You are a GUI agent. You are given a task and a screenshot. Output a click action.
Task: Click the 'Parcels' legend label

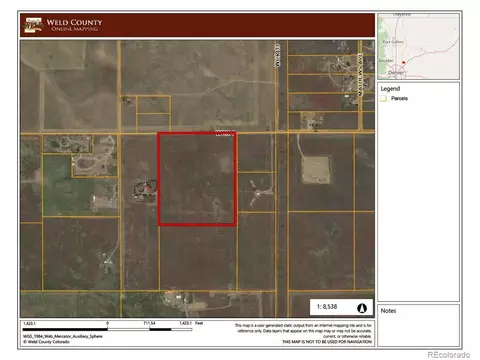pos(399,98)
